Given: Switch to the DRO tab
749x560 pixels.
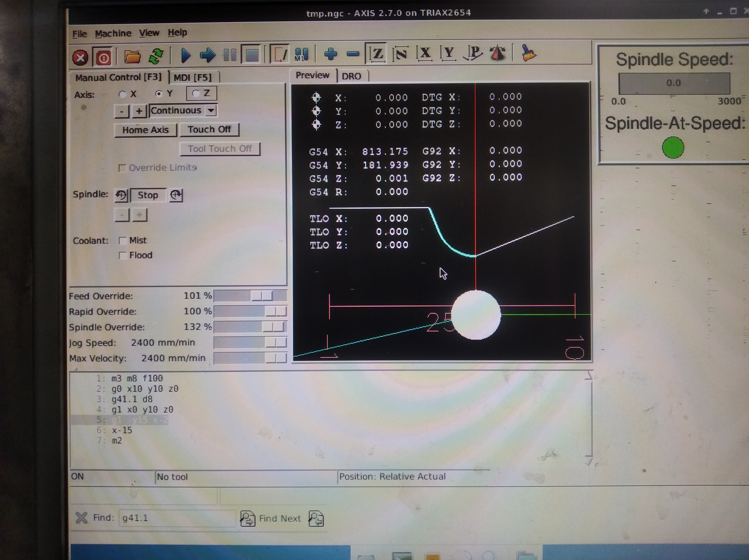Looking at the screenshot, I should tap(351, 76).
